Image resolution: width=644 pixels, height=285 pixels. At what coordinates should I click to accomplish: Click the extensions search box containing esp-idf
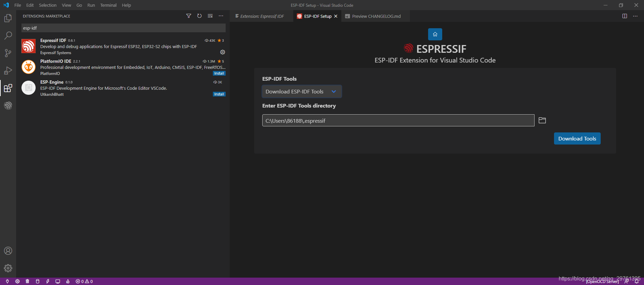124,28
